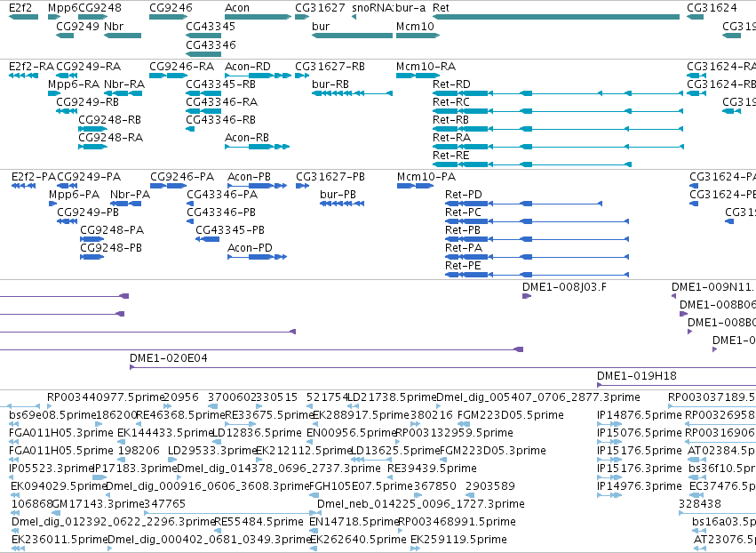Click the EK236011.5prime EST label
The image size is (756, 553).
tap(60, 540)
